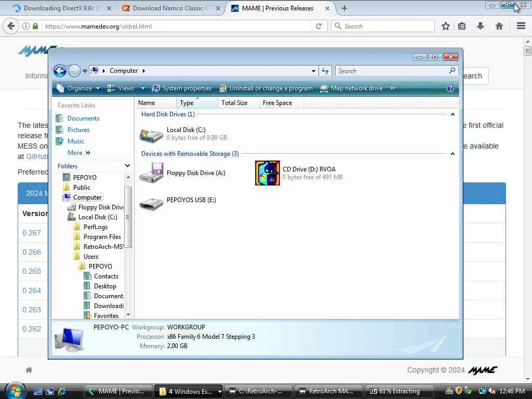
Task: Launch Internet Explorer quick launch icon
Action: click(62, 391)
